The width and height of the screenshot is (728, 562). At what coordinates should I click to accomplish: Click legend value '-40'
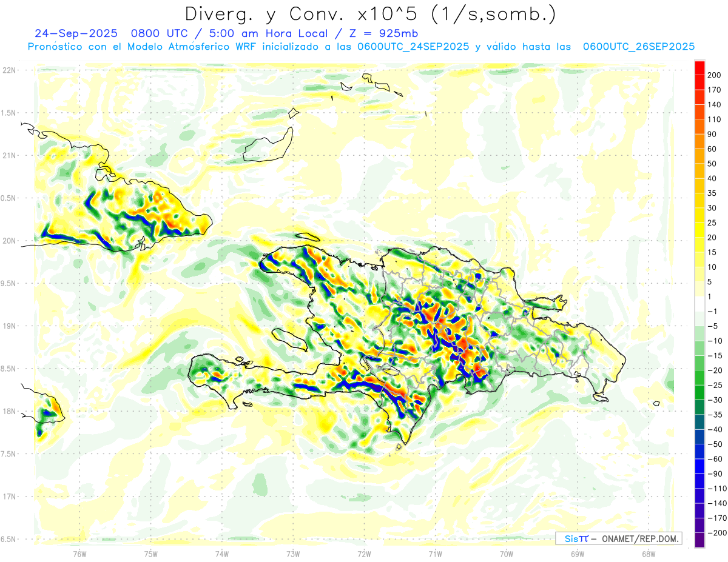tap(715, 429)
